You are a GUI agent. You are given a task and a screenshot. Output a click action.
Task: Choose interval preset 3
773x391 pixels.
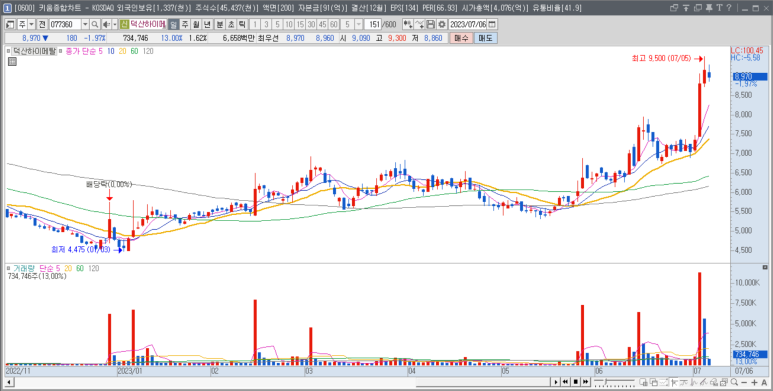(x=266, y=24)
